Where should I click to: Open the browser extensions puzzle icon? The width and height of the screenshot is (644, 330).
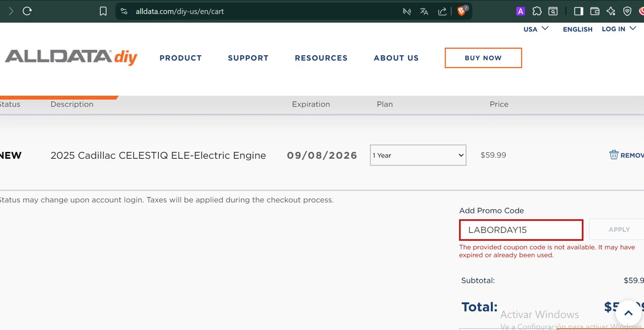537,12
